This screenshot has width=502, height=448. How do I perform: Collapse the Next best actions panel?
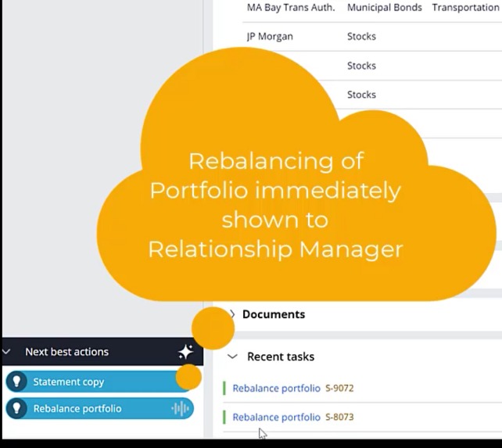6,352
